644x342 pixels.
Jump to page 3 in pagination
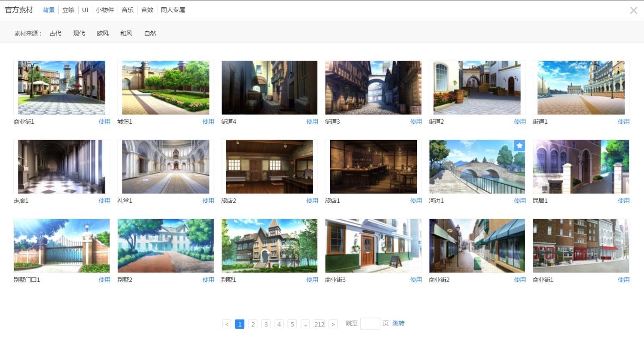[x=266, y=324]
